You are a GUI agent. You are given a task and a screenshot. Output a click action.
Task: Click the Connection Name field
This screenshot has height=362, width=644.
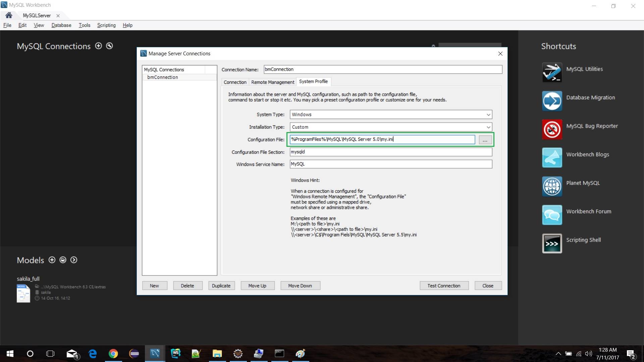tap(383, 69)
